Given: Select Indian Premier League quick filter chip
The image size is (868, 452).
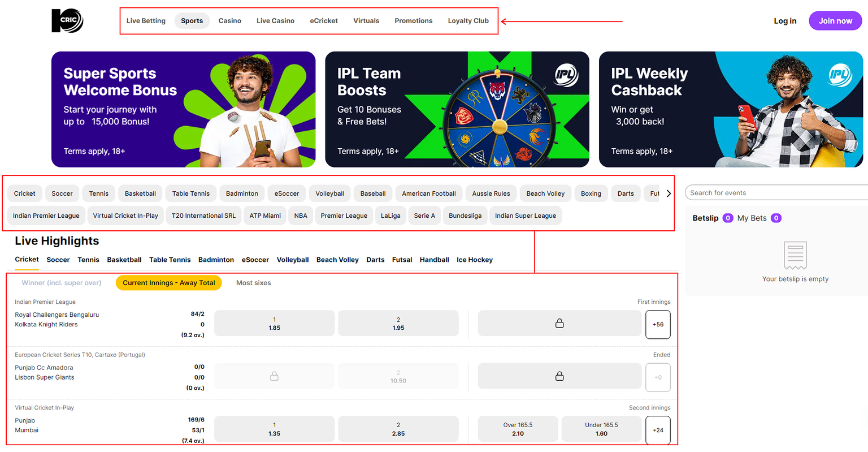Looking at the screenshot, I should click(x=46, y=216).
